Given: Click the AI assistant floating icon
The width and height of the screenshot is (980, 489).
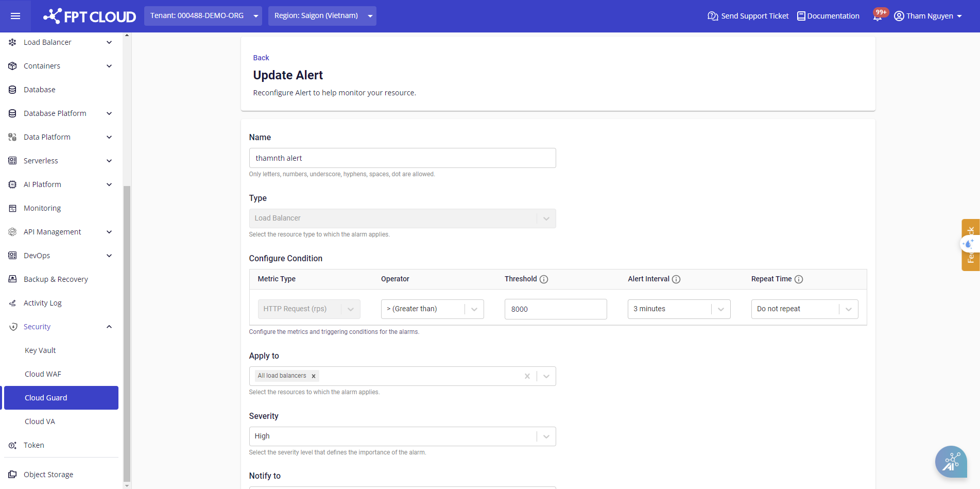Looking at the screenshot, I should (x=951, y=461).
